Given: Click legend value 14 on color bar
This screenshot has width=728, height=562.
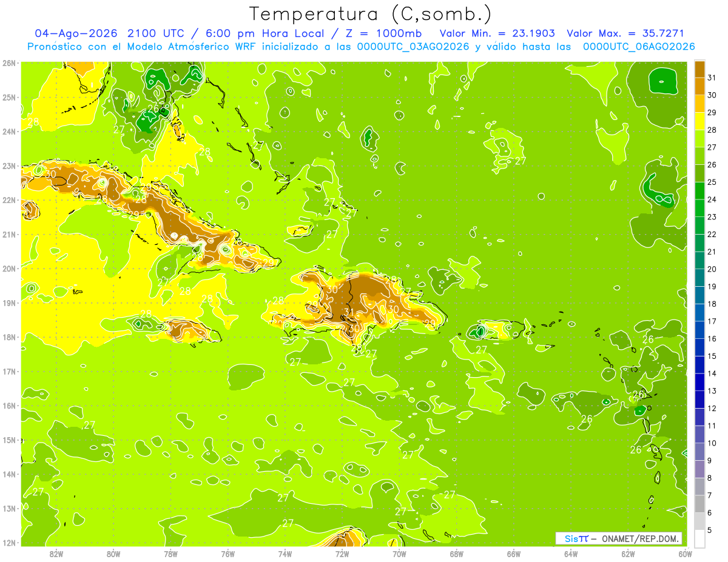Looking at the screenshot, I should point(712,373).
